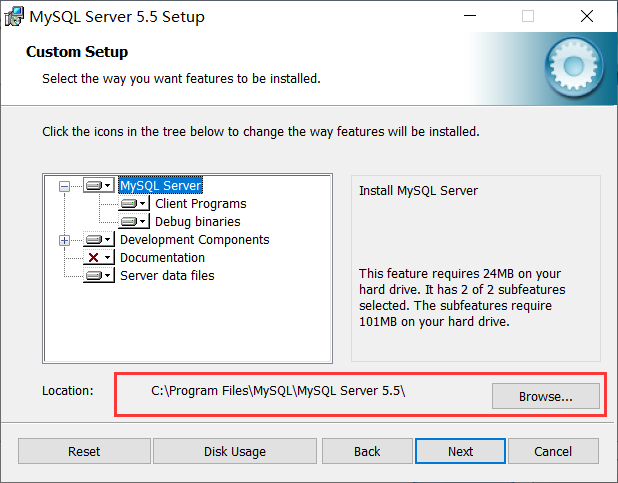Open MySQL Server feature install-state dropdown icon
This screenshot has height=483, width=618.
99,185
